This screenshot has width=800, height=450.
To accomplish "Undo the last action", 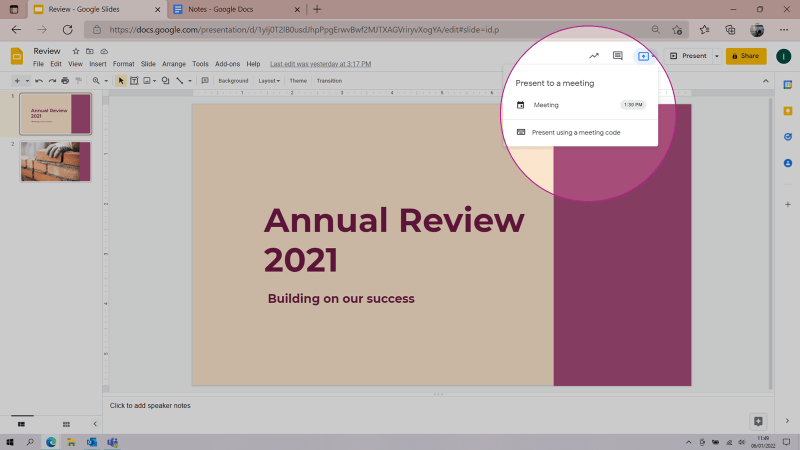I will [x=39, y=81].
